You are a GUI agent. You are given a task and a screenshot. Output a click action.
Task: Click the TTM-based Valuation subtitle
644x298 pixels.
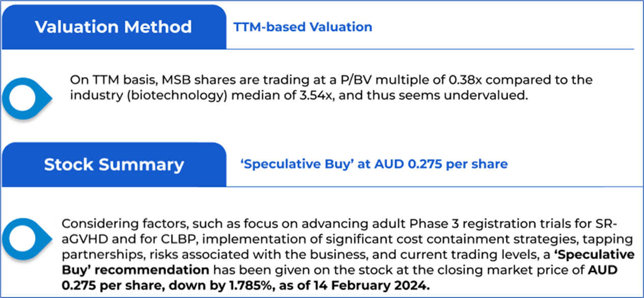point(302,27)
